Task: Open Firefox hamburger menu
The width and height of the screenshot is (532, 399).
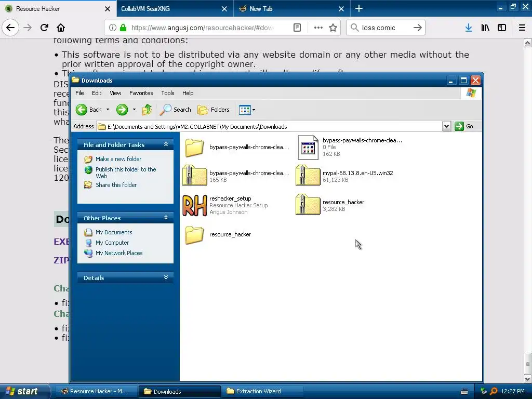Action: [x=522, y=28]
